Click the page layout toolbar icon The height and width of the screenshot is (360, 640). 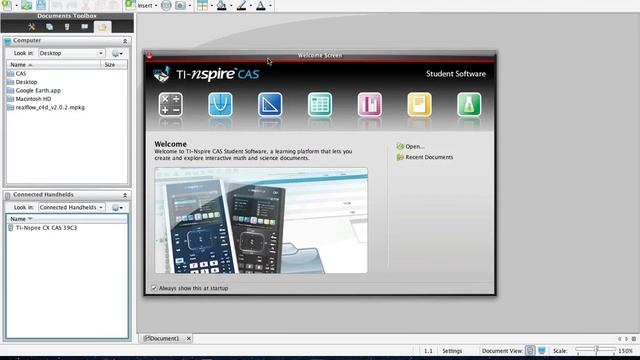[202, 5]
